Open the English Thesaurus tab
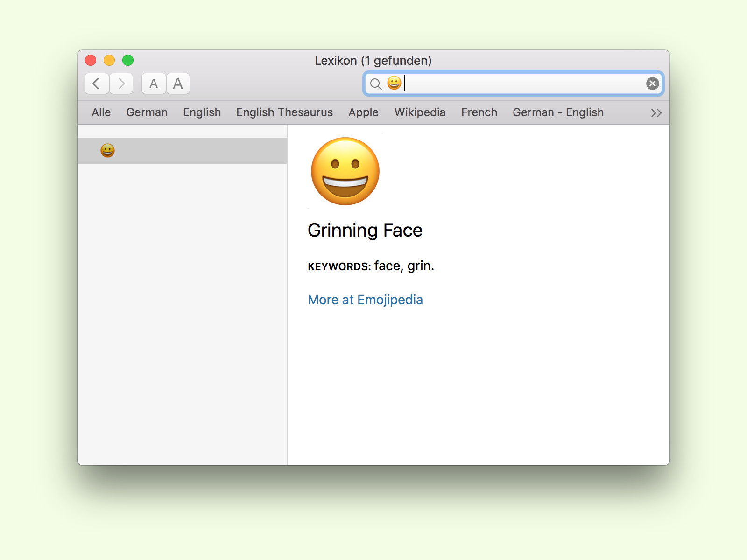This screenshot has height=560, width=747. [x=284, y=112]
